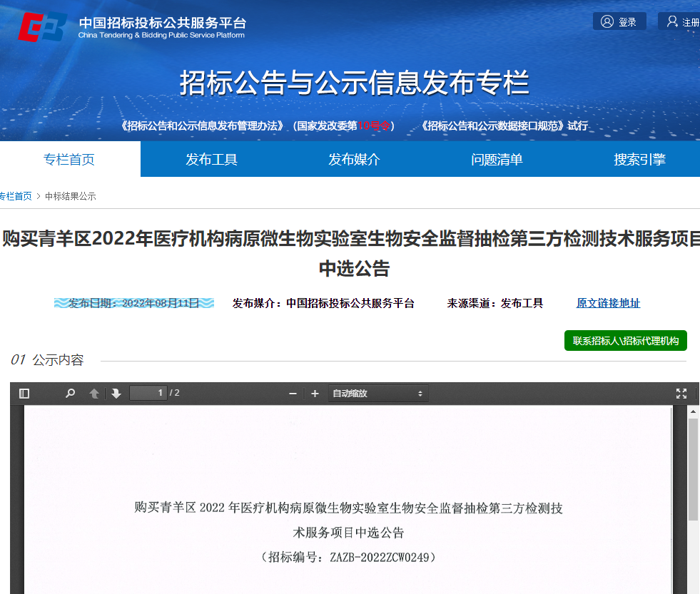Select the 发布工具 navigation tab
This screenshot has width=700, height=594.
pos(212,159)
